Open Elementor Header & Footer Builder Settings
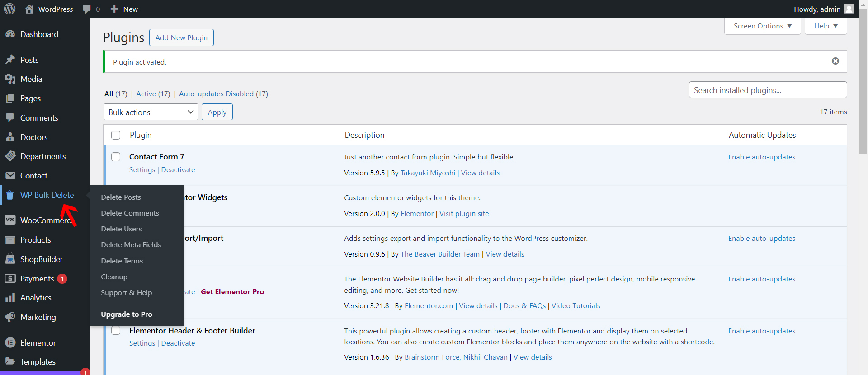This screenshot has height=375, width=868. click(x=142, y=343)
